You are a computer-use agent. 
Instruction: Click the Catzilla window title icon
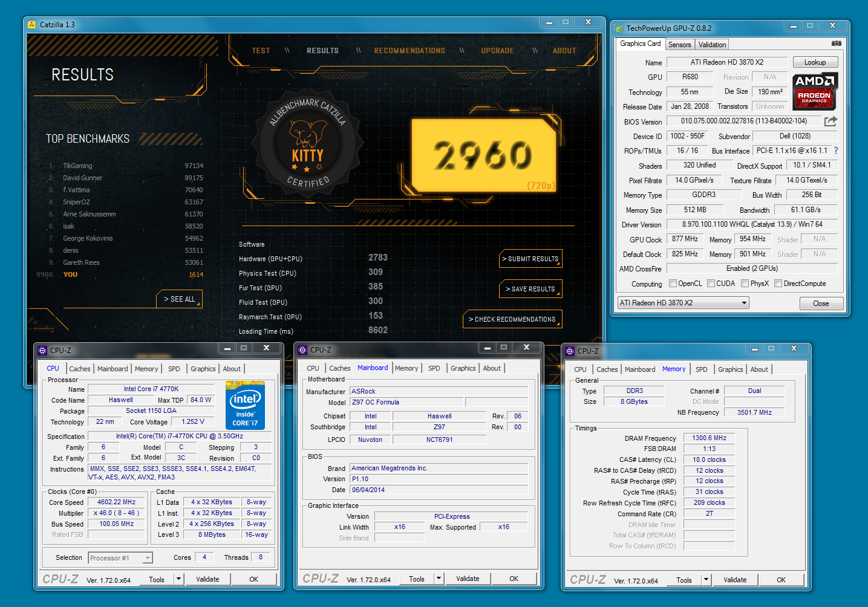(32, 25)
